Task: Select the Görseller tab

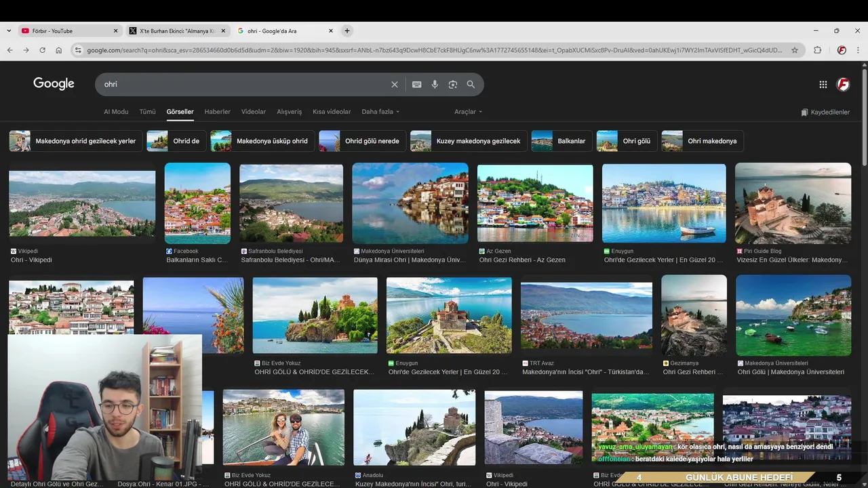Action: (180, 112)
